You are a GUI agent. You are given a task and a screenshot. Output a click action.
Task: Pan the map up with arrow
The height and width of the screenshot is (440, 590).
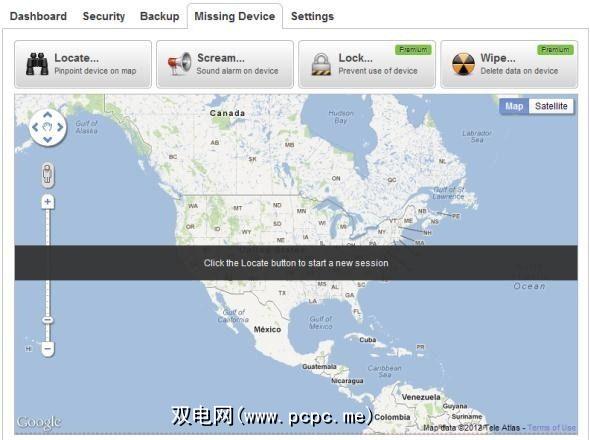[x=47, y=114]
